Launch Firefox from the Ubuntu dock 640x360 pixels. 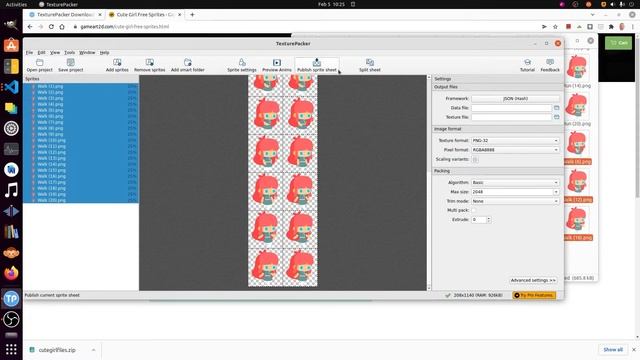click(x=11, y=273)
